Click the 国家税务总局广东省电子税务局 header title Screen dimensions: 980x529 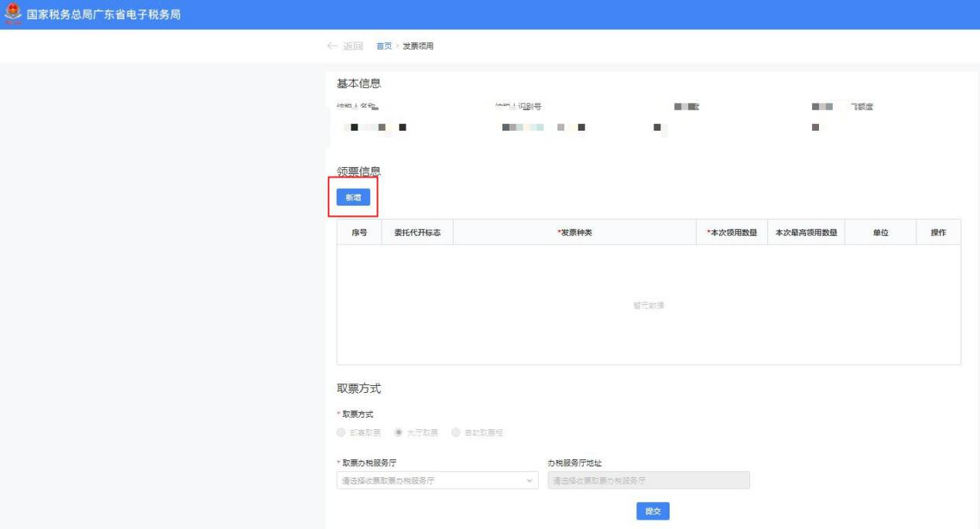104,15
